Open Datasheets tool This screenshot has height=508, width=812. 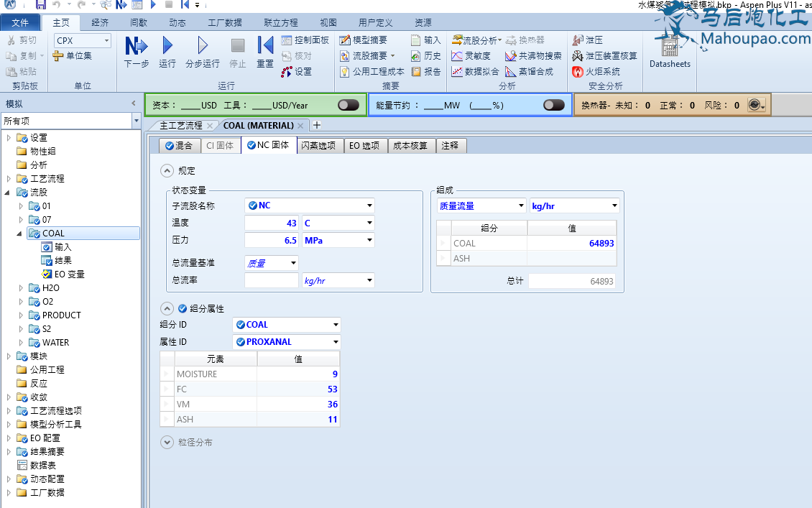click(x=670, y=52)
